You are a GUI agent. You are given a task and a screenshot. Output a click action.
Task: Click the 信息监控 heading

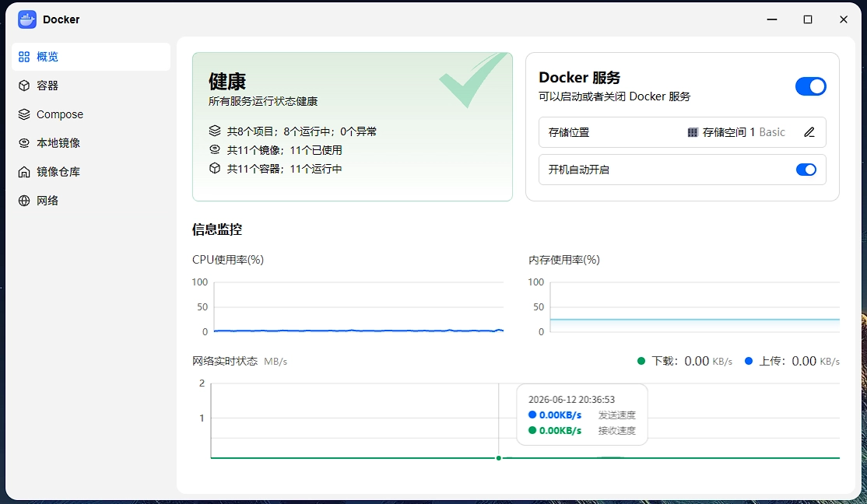click(x=216, y=229)
